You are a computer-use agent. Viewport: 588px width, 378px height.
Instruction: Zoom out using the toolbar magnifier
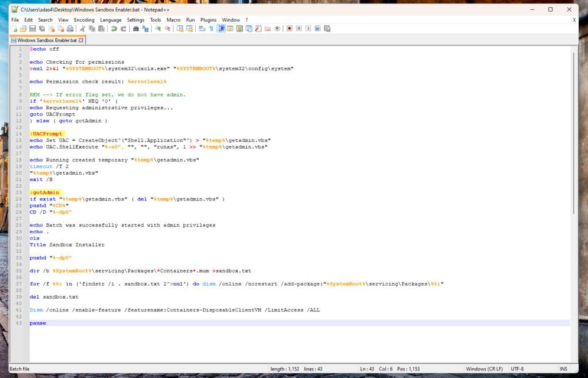tap(168, 29)
